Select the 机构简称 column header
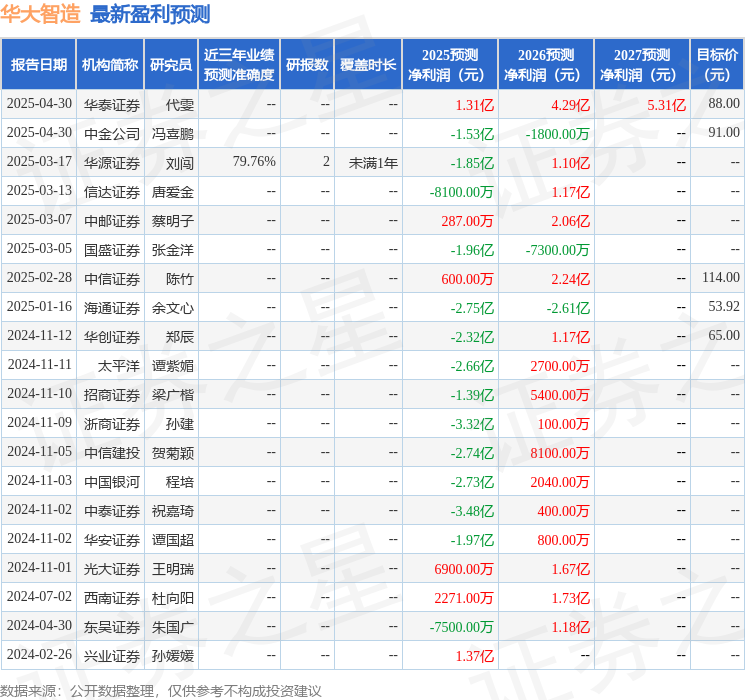 tap(110, 65)
